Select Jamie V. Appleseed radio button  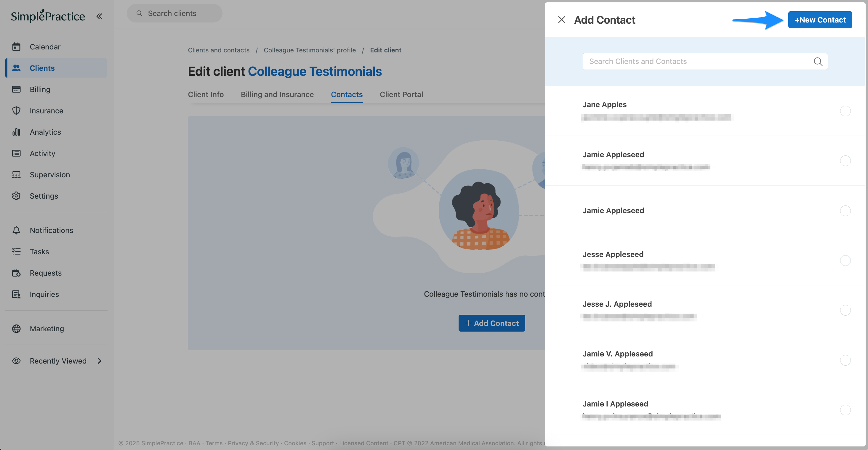pyautogui.click(x=845, y=360)
